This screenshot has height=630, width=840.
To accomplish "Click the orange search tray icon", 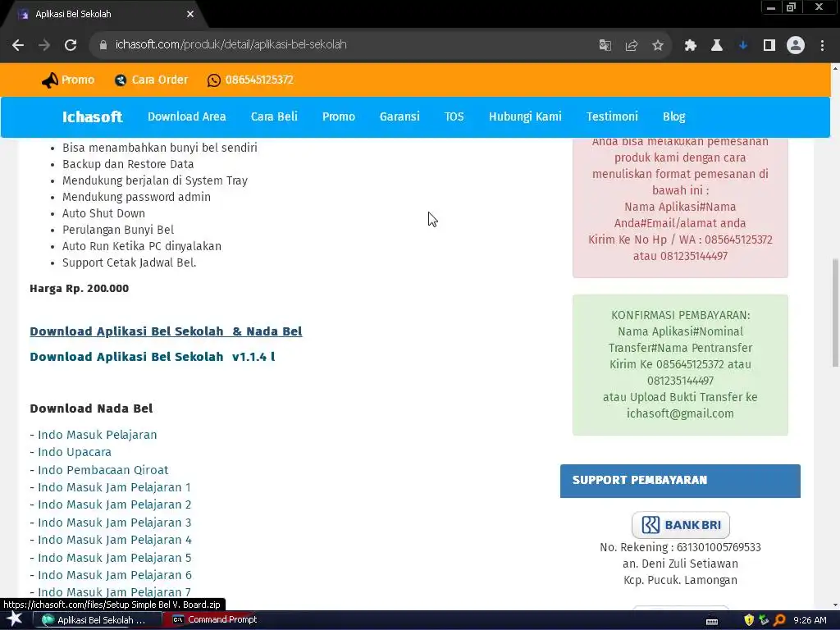I will 779,620.
